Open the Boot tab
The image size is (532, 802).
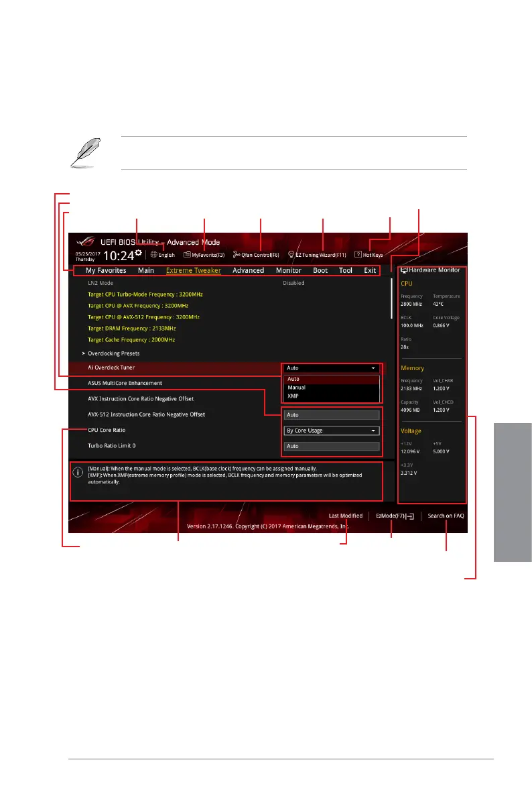[320, 270]
